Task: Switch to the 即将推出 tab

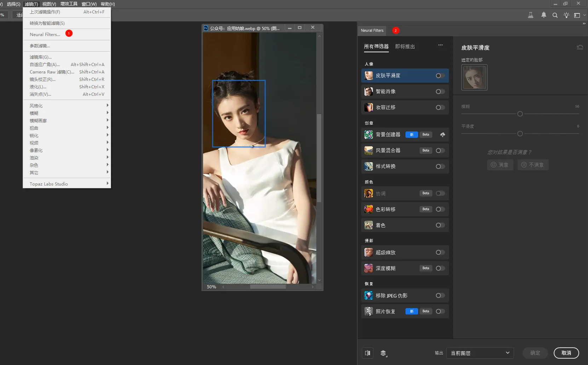Action: coord(405,47)
